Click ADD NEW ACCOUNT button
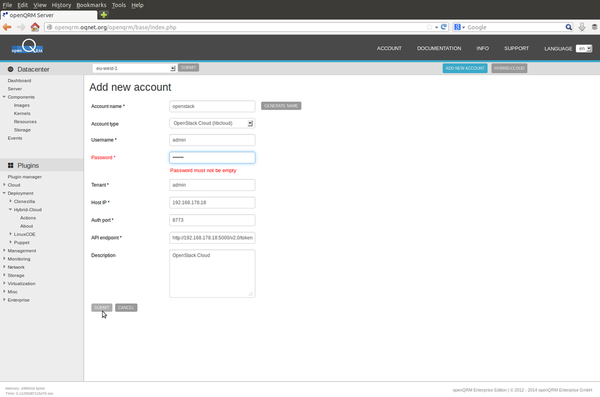Image resolution: width=600 pixels, height=397 pixels. (x=465, y=68)
